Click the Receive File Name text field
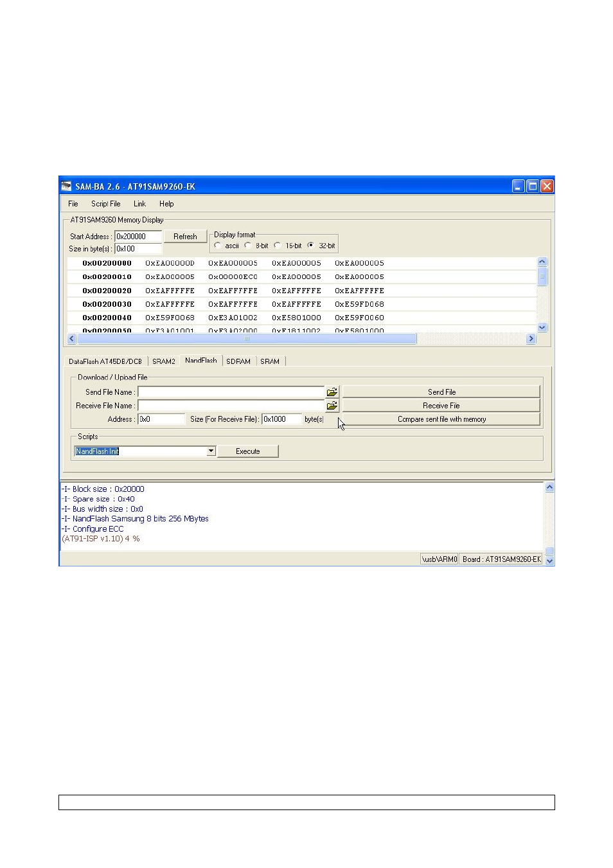Screen dimensions: 613x868 [231, 406]
